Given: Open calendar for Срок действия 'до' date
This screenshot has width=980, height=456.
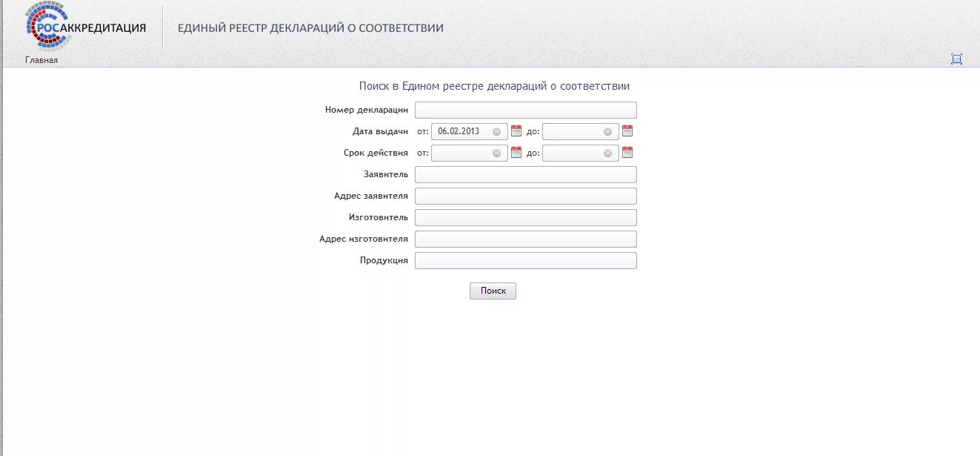Looking at the screenshot, I should (x=627, y=153).
